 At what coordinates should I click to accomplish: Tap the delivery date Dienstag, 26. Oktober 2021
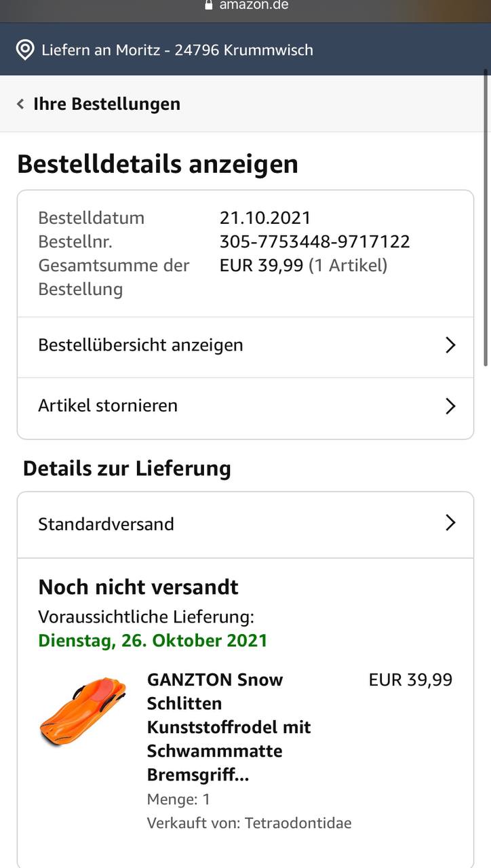tap(153, 640)
